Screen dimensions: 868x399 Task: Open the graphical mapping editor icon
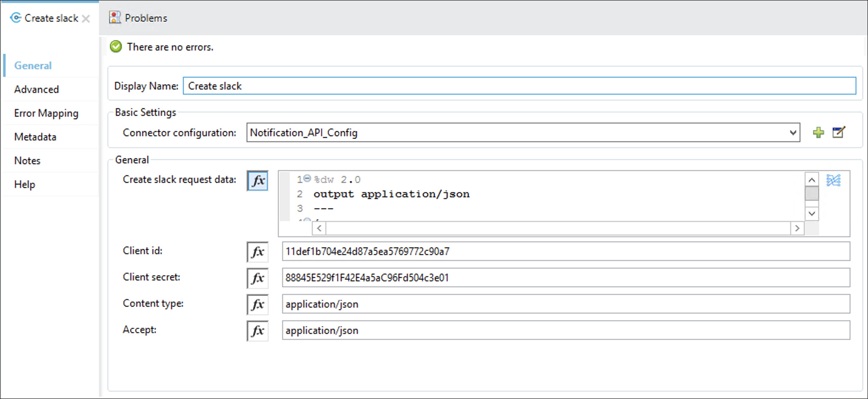pos(833,180)
